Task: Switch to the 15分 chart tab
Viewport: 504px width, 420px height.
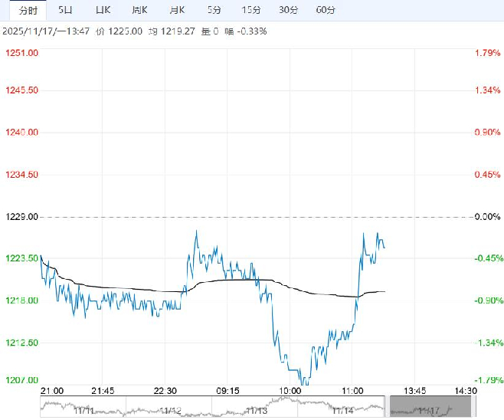Action: click(250, 10)
